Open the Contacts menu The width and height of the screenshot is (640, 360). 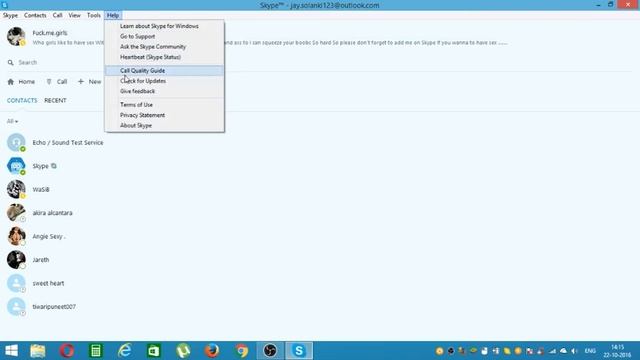point(35,15)
